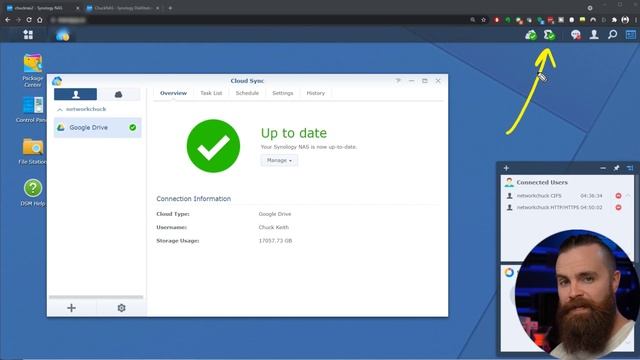Open Package Center from the desktop
The image size is (640, 360).
click(x=33, y=70)
